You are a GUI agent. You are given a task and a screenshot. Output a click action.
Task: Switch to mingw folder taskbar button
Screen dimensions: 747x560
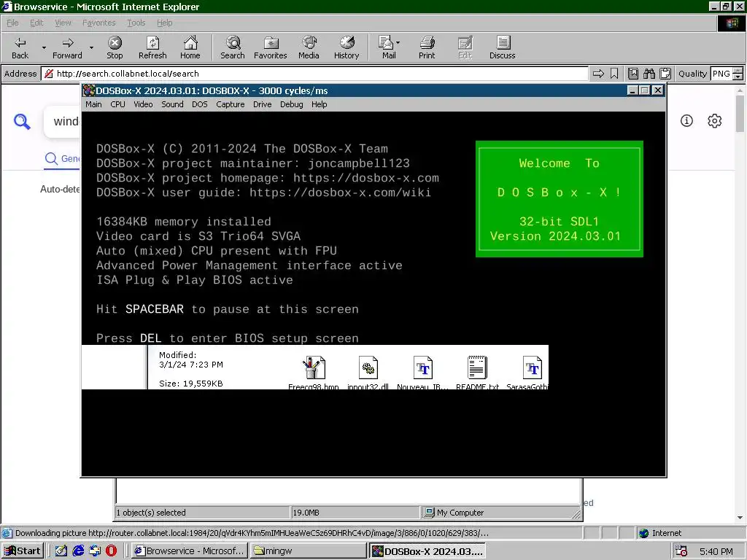pos(309,551)
